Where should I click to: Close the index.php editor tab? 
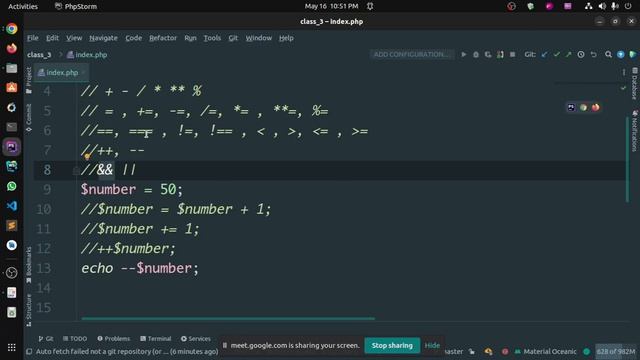click(x=83, y=73)
